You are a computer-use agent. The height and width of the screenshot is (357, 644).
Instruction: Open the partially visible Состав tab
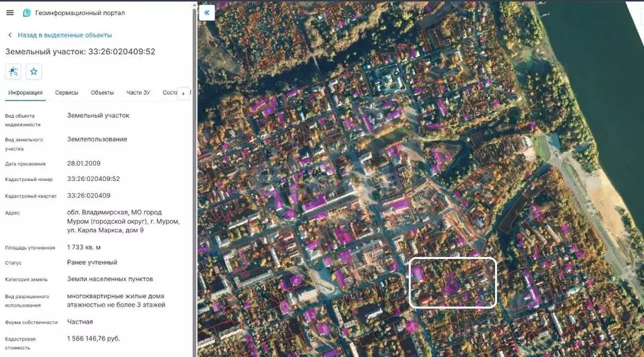pyautogui.click(x=170, y=93)
